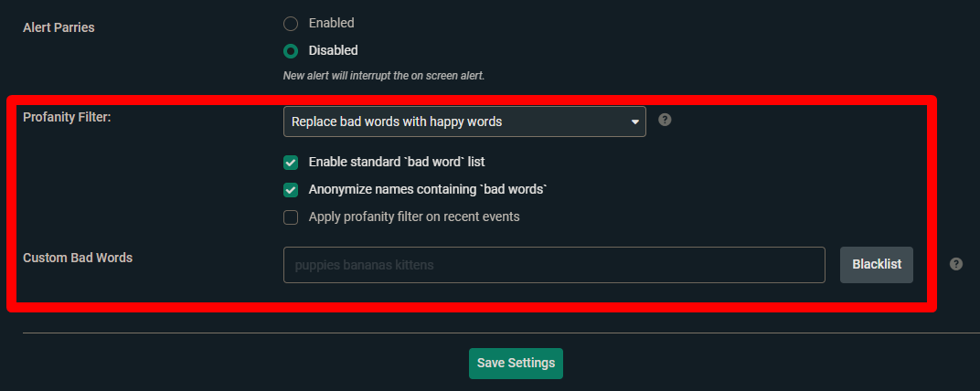Click the help icon right of Blacklist button

tap(956, 264)
